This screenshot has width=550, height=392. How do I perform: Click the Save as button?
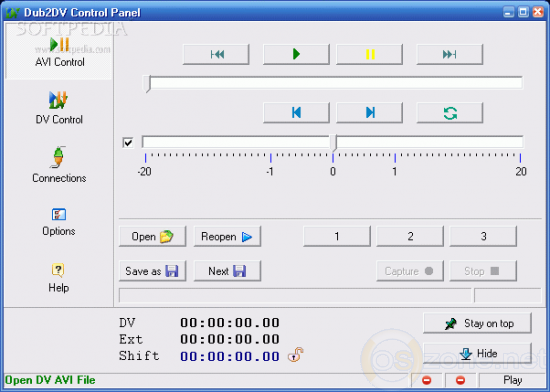(x=153, y=271)
